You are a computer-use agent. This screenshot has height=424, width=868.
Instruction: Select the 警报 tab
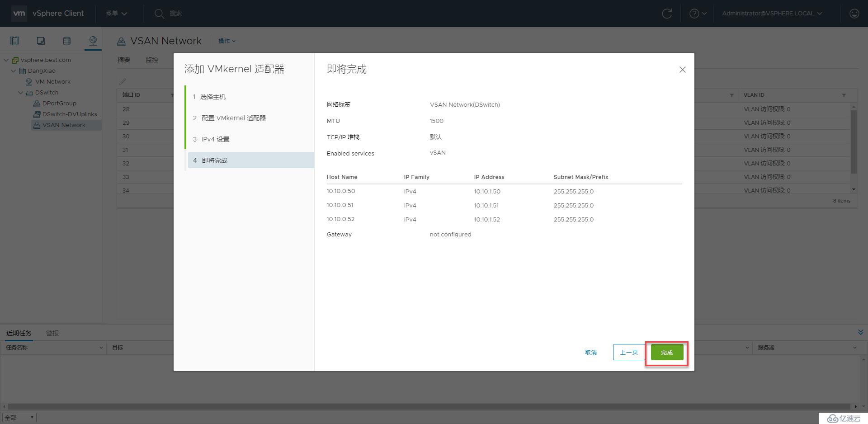(52, 333)
